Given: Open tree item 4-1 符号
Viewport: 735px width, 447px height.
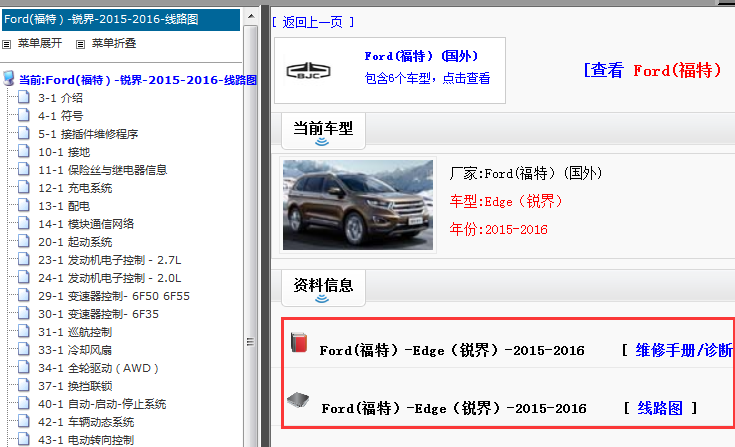Looking at the screenshot, I should 60,116.
